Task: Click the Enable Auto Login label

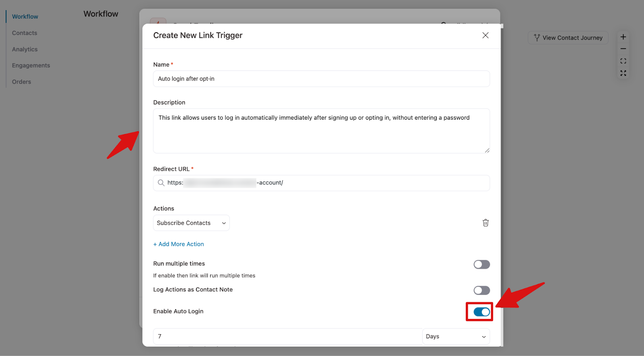Action: (178, 311)
